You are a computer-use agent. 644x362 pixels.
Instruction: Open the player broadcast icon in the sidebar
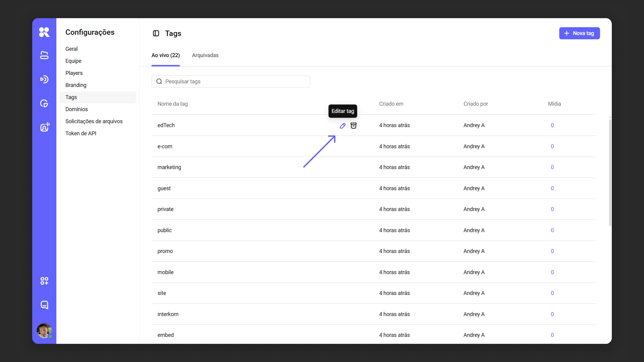(x=44, y=79)
